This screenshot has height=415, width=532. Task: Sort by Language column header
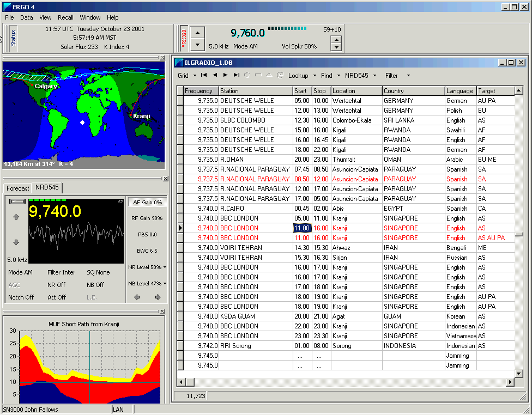tap(461, 91)
